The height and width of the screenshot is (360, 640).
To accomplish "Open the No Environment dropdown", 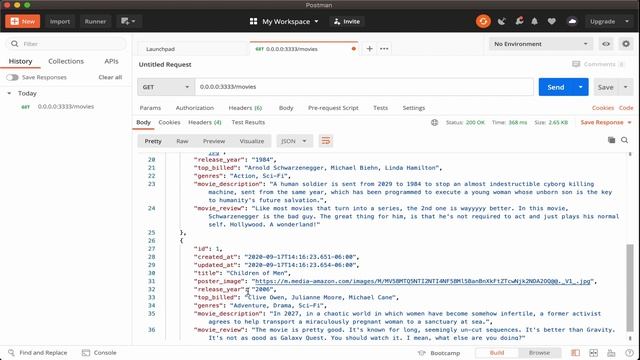I will click(x=540, y=44).
